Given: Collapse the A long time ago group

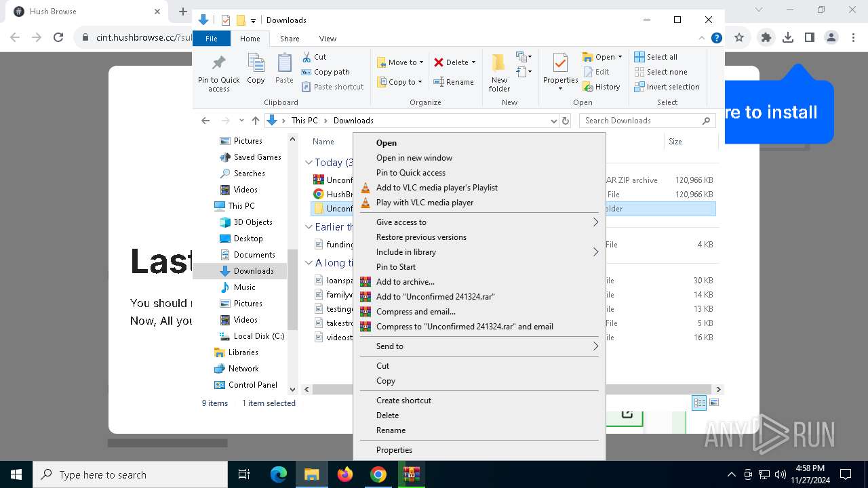Looking at the screenshot, I should tap(309, 263).
